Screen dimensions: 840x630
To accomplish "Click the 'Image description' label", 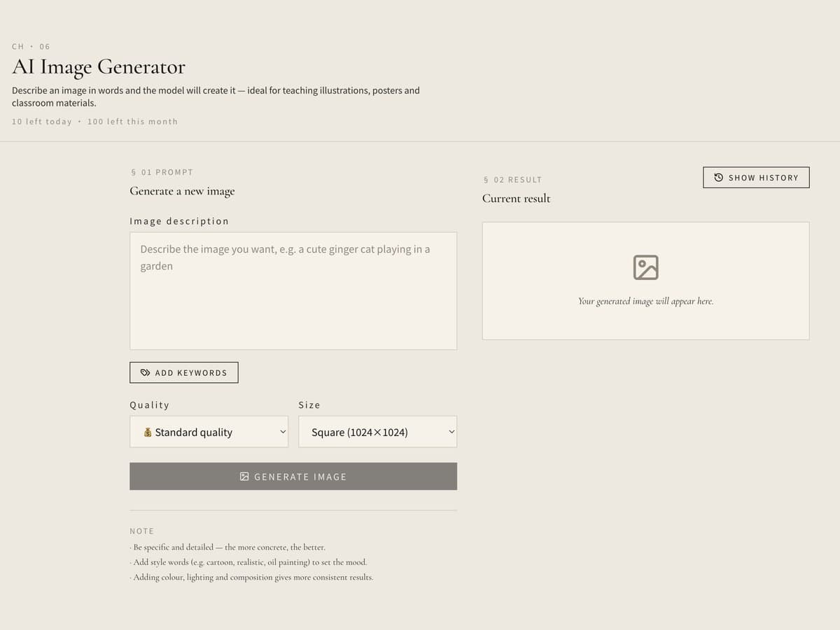I will [179, 221].
